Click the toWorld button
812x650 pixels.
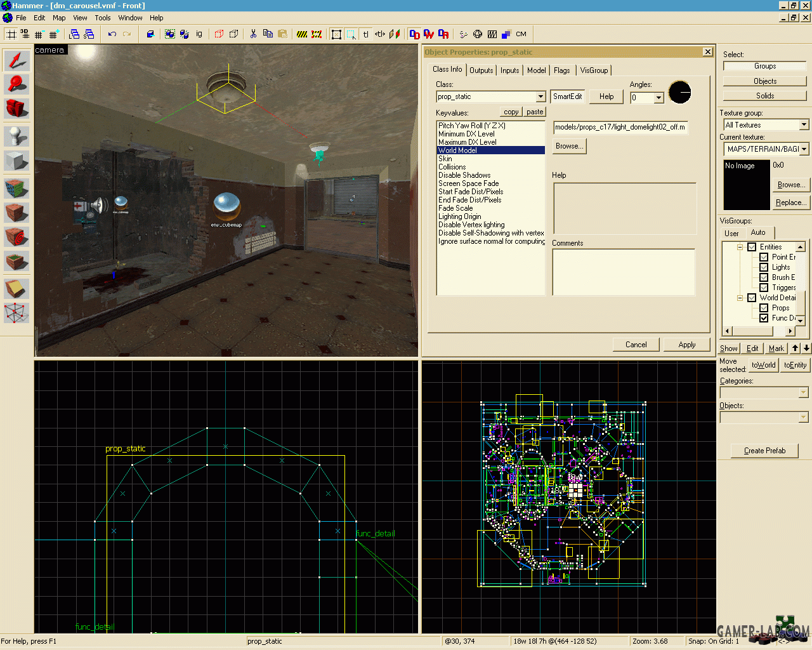pyautogui.click(x=763, y=365)
